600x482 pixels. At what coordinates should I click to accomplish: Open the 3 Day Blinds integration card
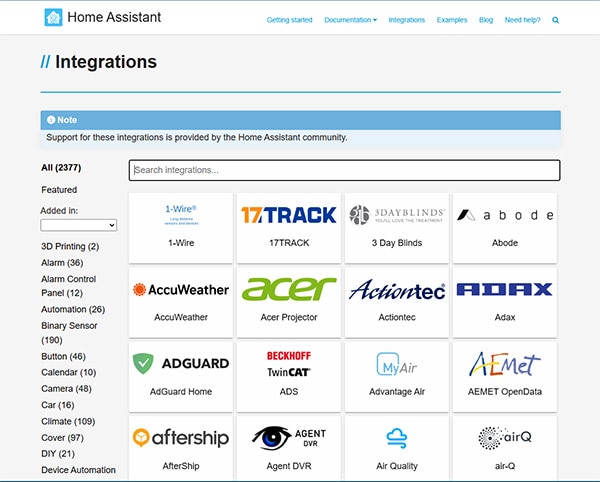pos(397,228)
